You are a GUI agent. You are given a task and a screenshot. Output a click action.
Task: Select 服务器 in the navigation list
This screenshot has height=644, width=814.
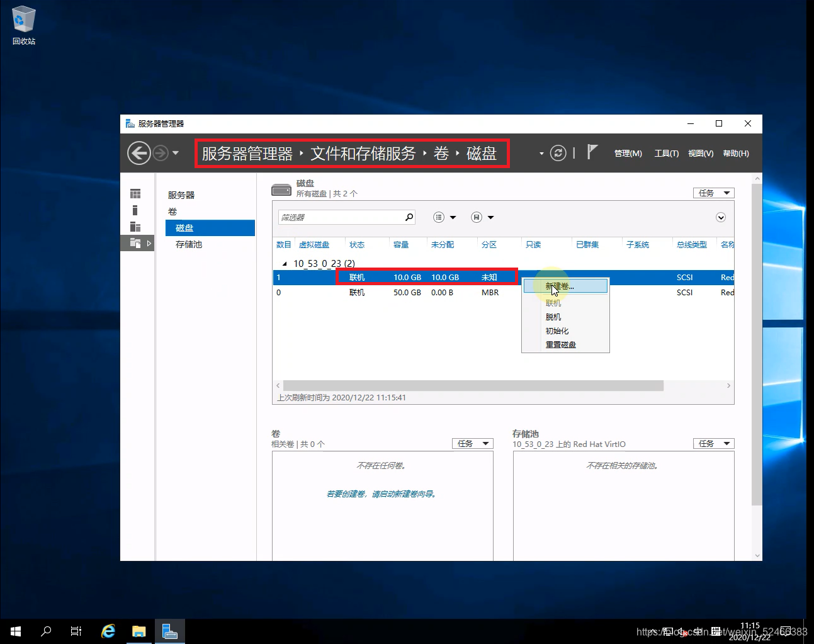click(x=181, y=195)
